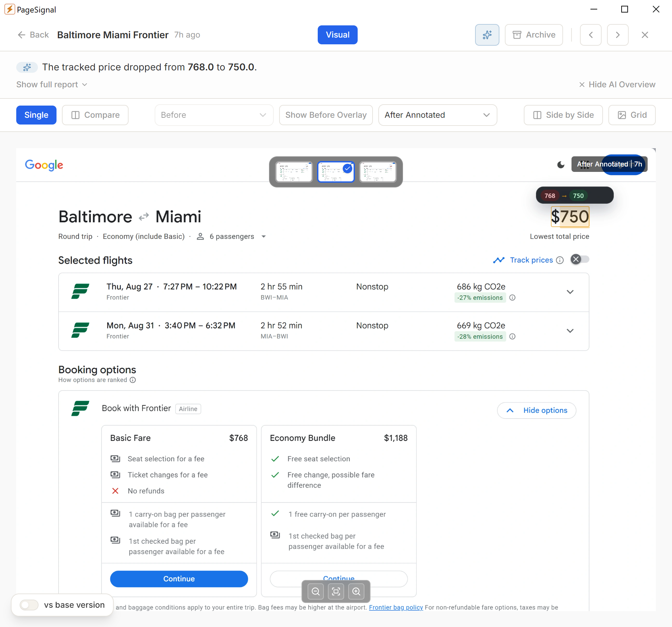
Task: Toggle vs base version switch
Action: [x=29, y=605]
